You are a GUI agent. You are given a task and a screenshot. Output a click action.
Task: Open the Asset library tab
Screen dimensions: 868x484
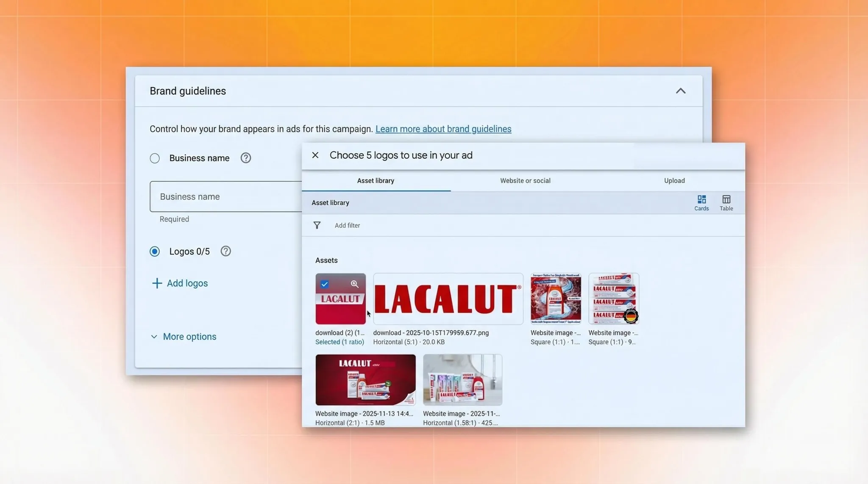(376, 181)
